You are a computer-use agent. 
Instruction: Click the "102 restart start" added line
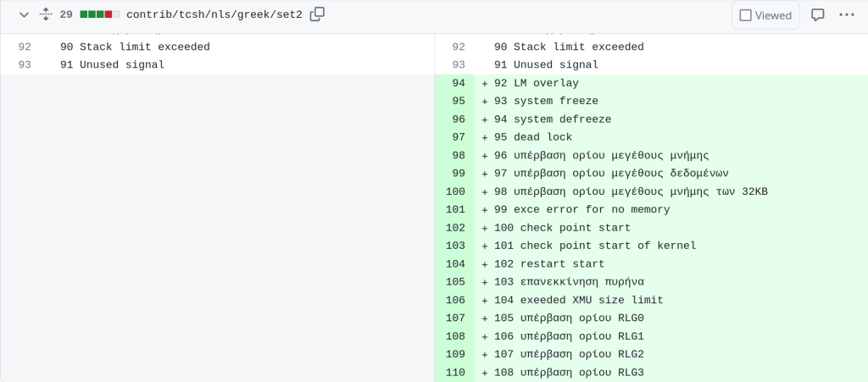pos(548,263)
